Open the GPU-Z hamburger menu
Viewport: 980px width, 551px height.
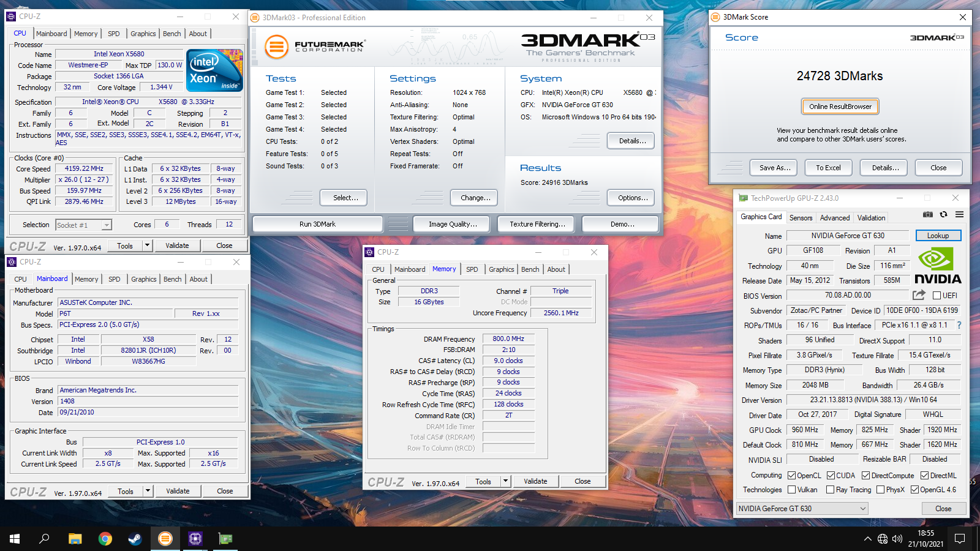[x=959, y=214]
